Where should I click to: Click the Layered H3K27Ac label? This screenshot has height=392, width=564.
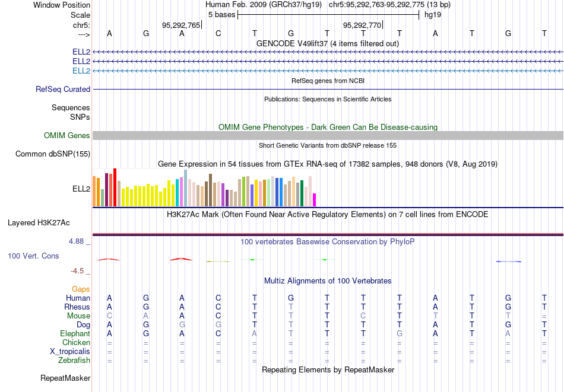click(x=39, y=223)
